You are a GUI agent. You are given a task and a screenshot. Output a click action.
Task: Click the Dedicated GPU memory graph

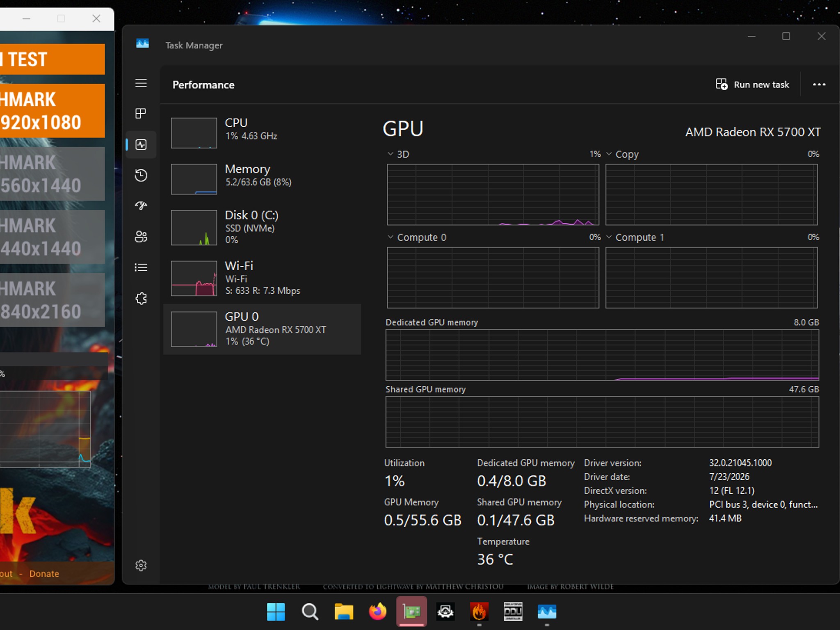pyautogui.click(x=602, y=355)
